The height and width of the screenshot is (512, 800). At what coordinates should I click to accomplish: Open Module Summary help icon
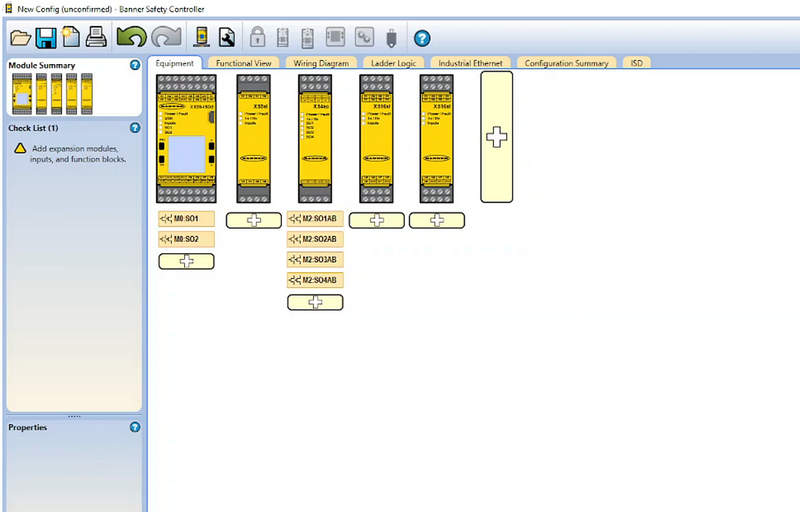pos(135,65)
